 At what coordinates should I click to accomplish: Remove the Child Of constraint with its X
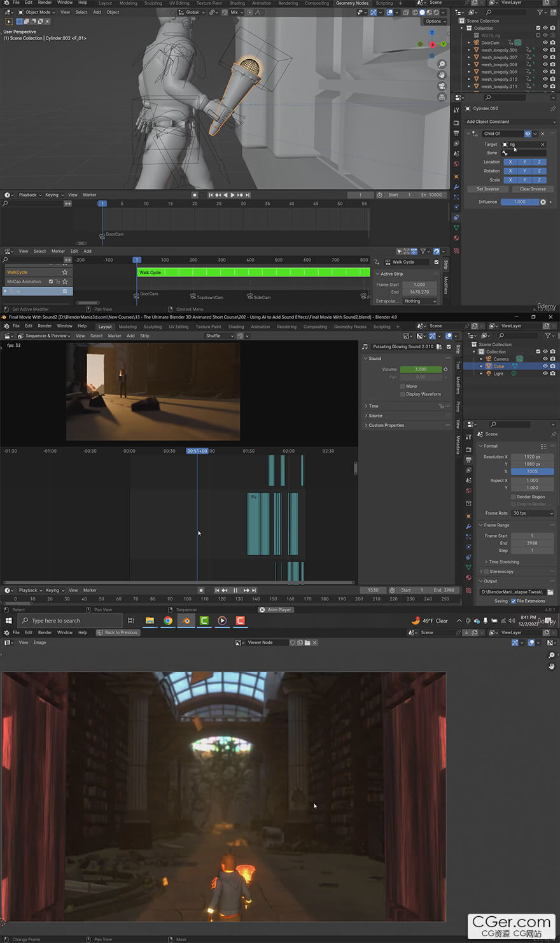click(x=543, y=134)
